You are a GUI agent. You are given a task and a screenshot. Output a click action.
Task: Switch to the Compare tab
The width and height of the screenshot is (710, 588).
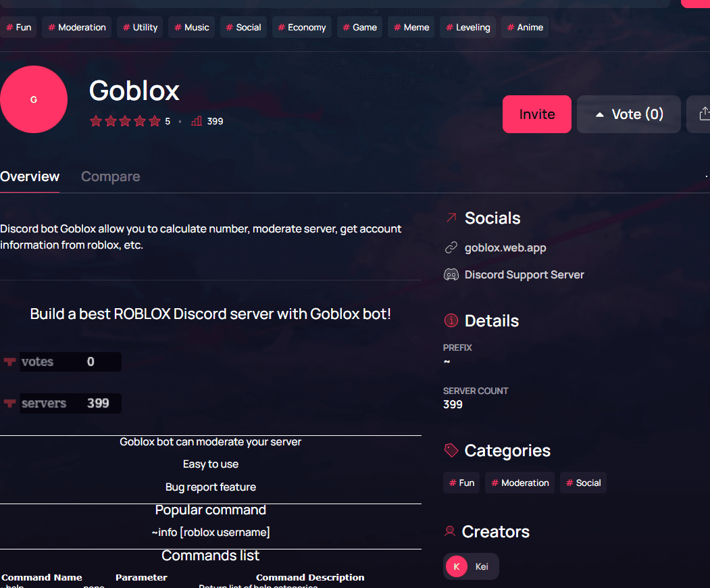111,176
